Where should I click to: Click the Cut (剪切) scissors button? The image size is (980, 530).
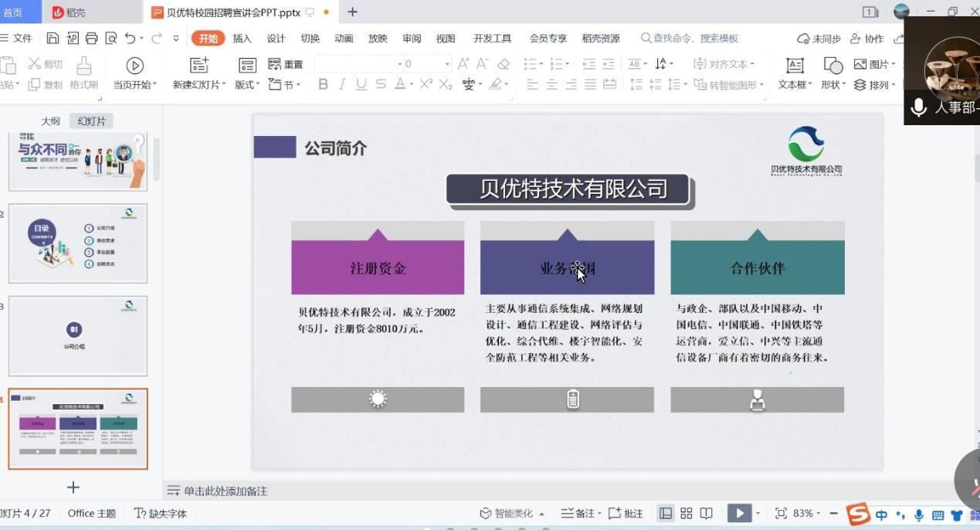click(x=46, y=64)
